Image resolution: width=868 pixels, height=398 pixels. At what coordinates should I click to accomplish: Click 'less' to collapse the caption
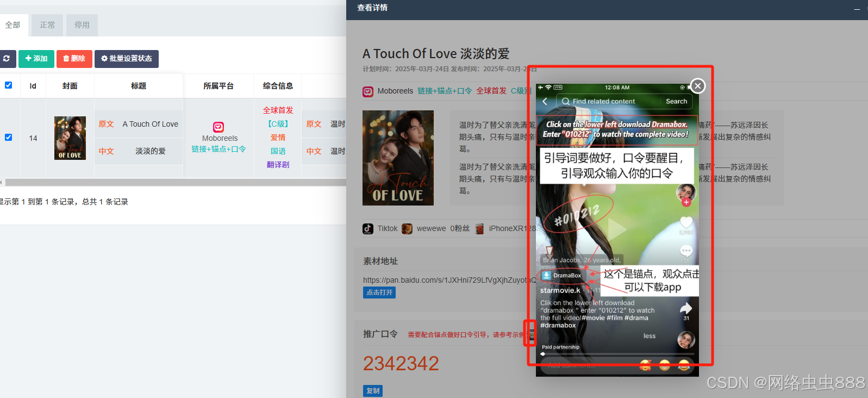650,336
